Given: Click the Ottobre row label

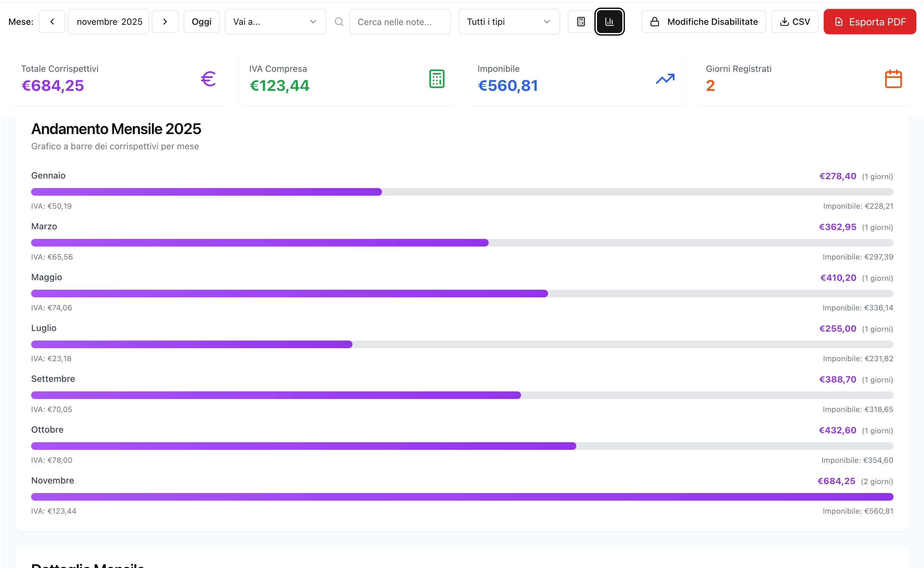Looking at the screenshot, I should (47, 429).
